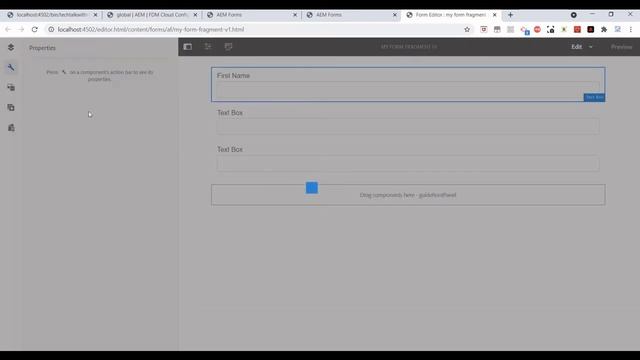
Task: Bookmark this page with star icon
Action: pyautogui.click(x=467, y=29)
